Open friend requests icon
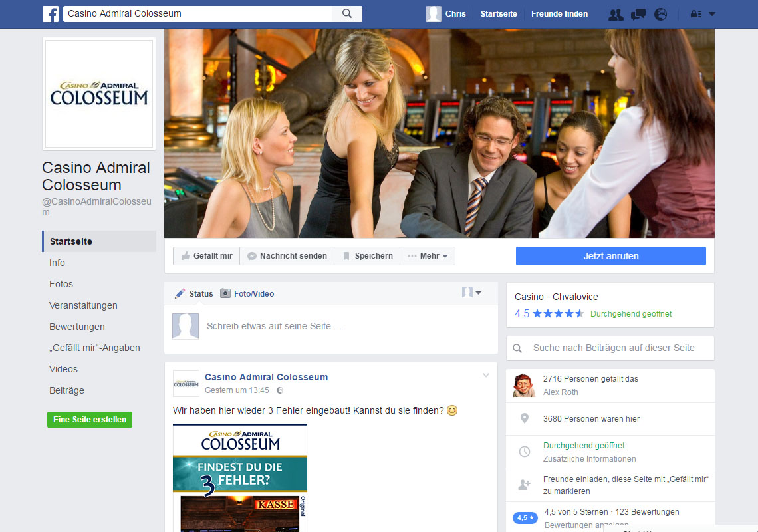758x532 pixels. point(616,14)
